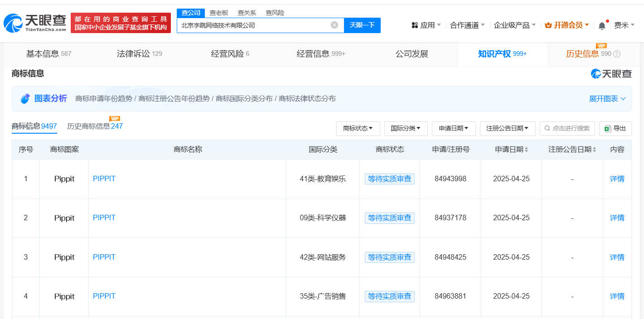
Task: Open the 商标状态 filter dropdown
Action: (358, 128)
